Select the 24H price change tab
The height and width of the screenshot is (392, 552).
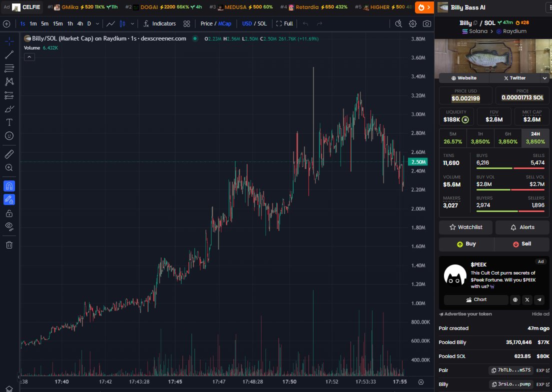(535, 138)
